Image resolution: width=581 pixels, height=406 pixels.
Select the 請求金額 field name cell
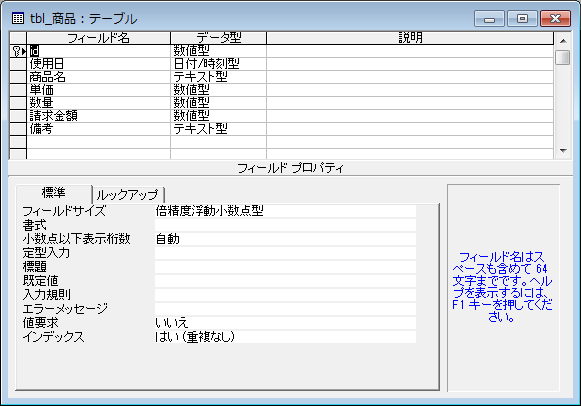point(99,116)
